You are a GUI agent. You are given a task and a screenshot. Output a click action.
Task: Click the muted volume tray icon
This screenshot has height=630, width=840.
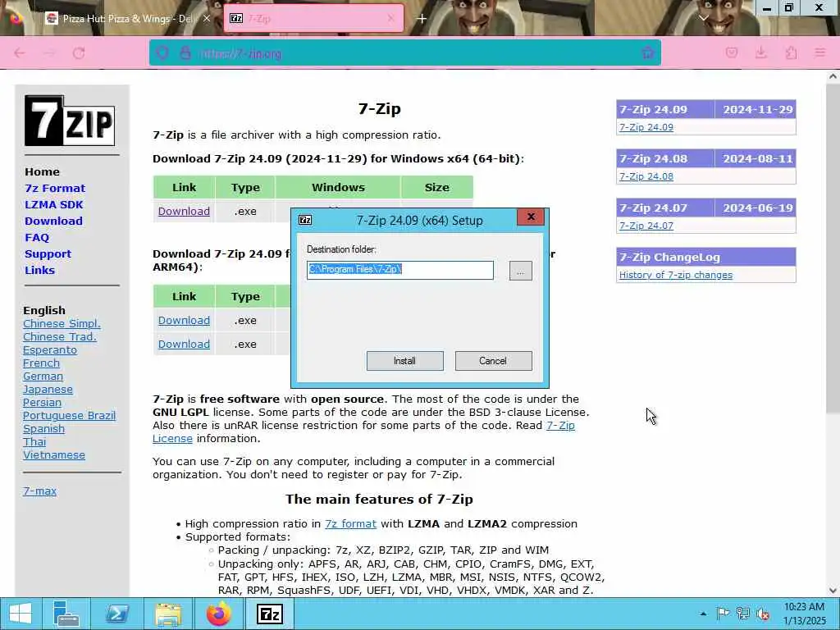(x=763, y=614)
